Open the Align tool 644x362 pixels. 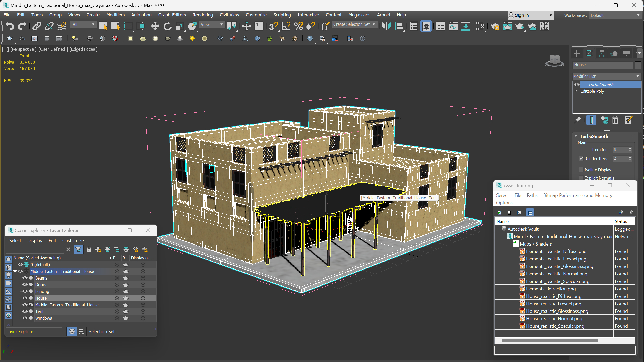(x=399, y=26)
